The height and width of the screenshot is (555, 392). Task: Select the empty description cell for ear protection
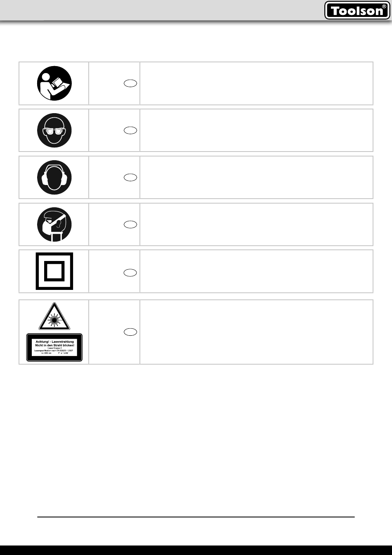click(256, 177)
